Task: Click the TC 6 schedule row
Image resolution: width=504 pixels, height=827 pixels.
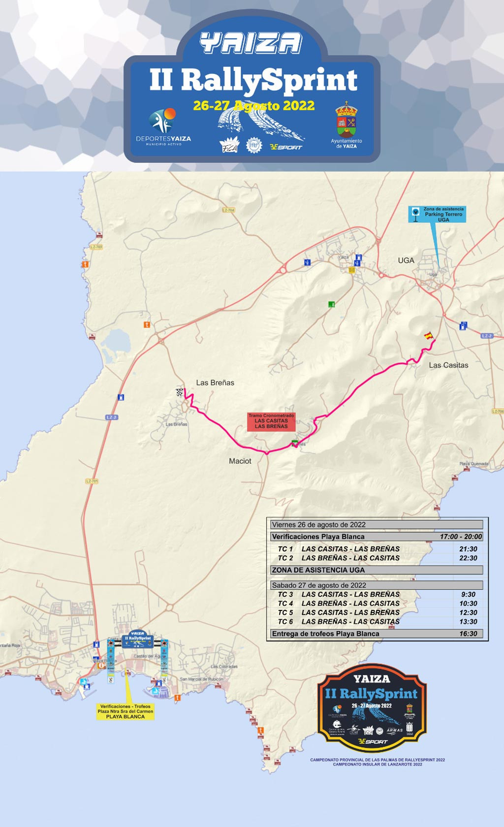Action: (x=377, y=622)
